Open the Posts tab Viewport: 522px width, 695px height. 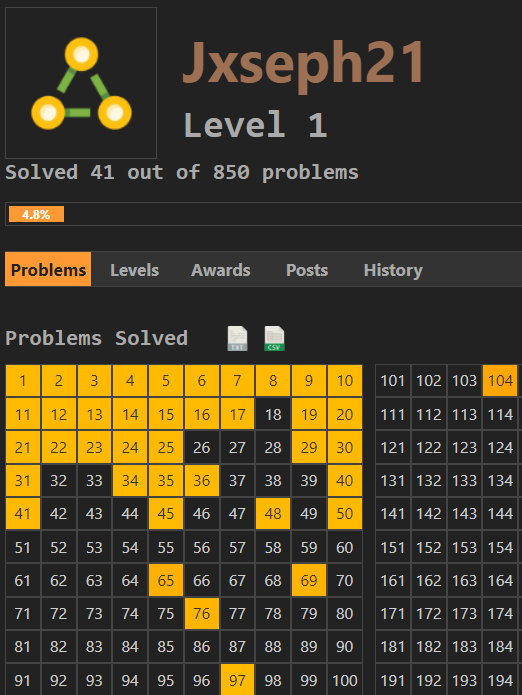[x=307, y=269]
